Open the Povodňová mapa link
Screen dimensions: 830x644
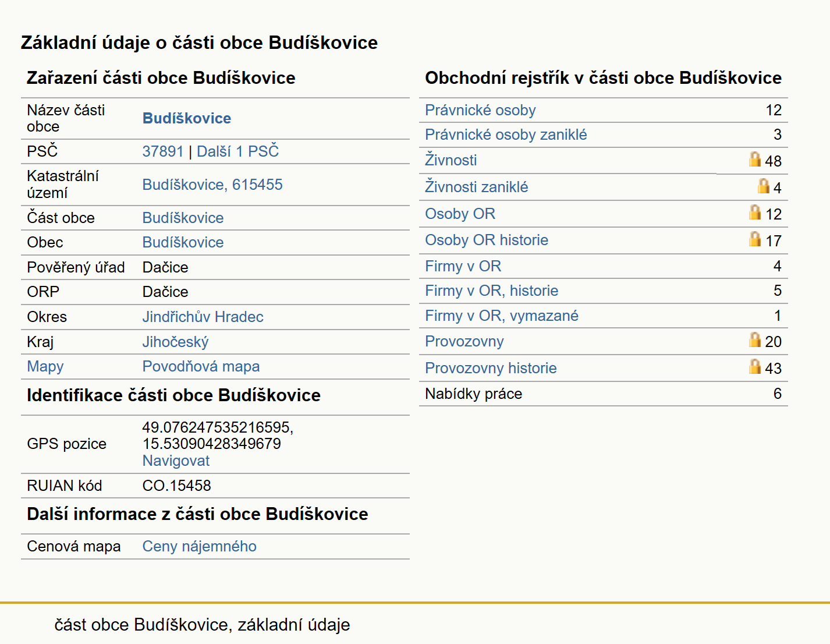pyautogui.click(x=201, y=366)
